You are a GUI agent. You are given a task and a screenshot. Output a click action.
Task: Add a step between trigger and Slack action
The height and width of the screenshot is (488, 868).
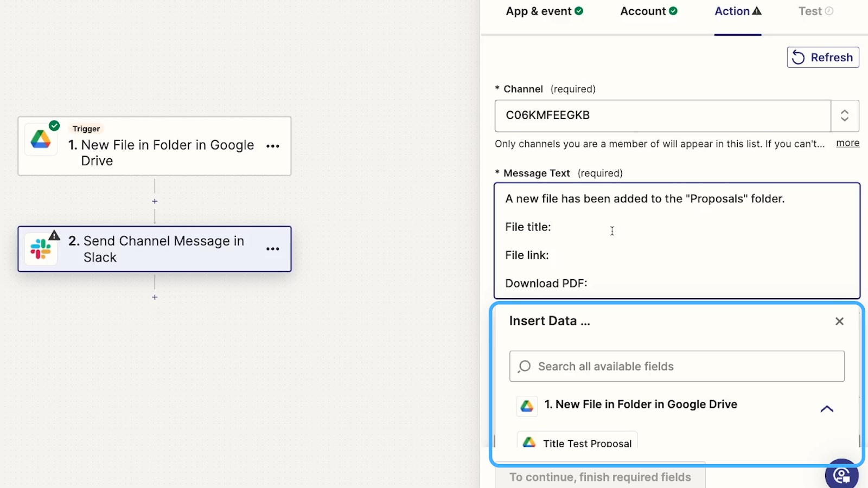[x=155, y=201]
